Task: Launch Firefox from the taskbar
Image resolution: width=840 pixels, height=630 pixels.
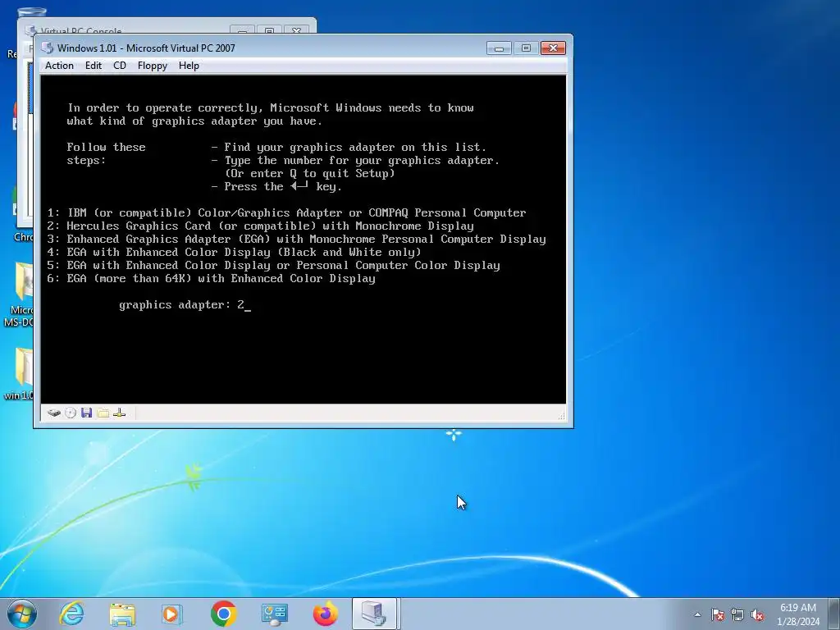Action: [x=325, y=614]
